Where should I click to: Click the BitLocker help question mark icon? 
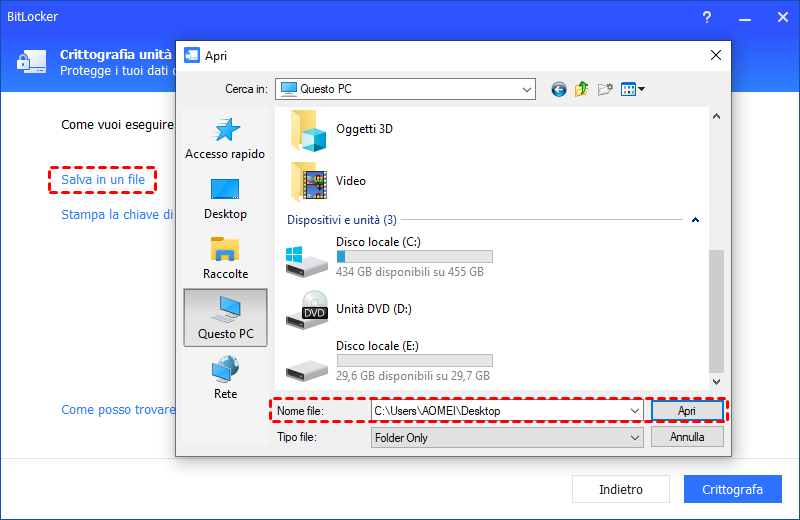(707, 17)
